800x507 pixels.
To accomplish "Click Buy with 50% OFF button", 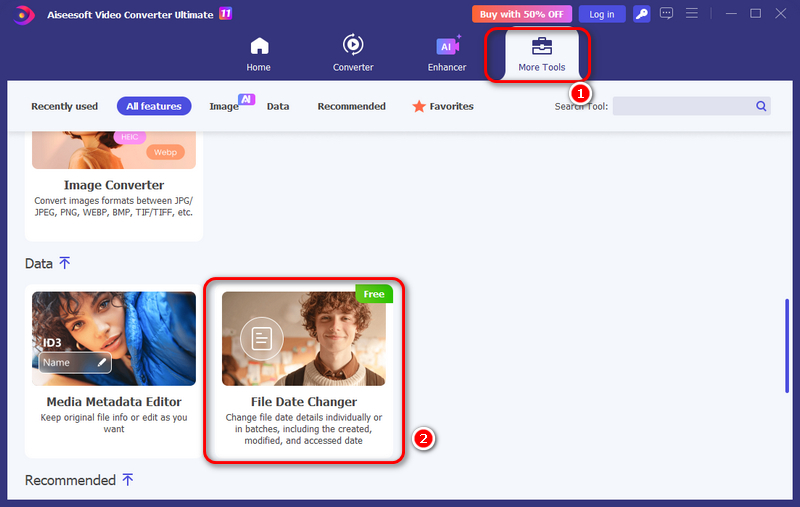I will point(521,14).
